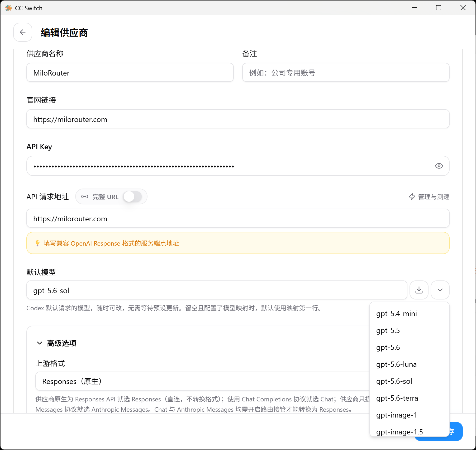Fetch models with download icon button

419,290
